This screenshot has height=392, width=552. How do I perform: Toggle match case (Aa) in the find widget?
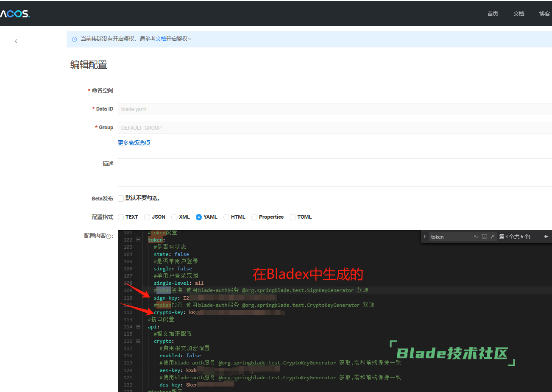pyautogui.click(x=476, y=236)
